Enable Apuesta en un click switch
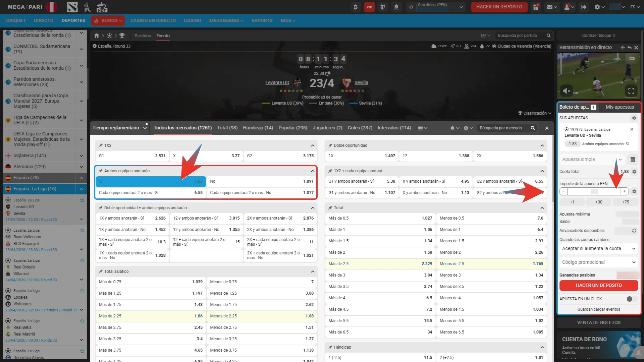644x362 pixels. point(632,299)
